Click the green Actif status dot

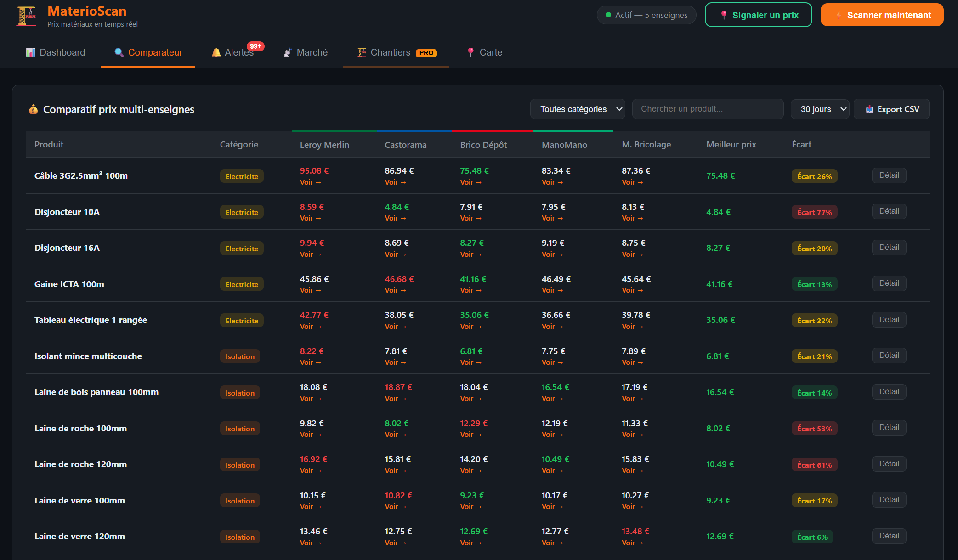[607, 15]
